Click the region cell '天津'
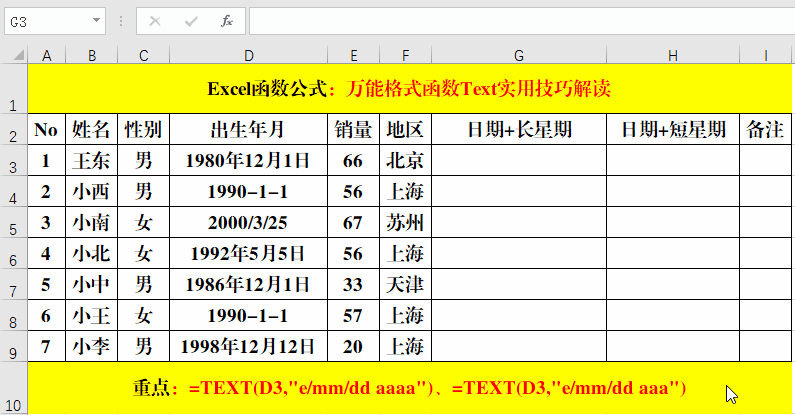795x415 pixels. point(406,284)
